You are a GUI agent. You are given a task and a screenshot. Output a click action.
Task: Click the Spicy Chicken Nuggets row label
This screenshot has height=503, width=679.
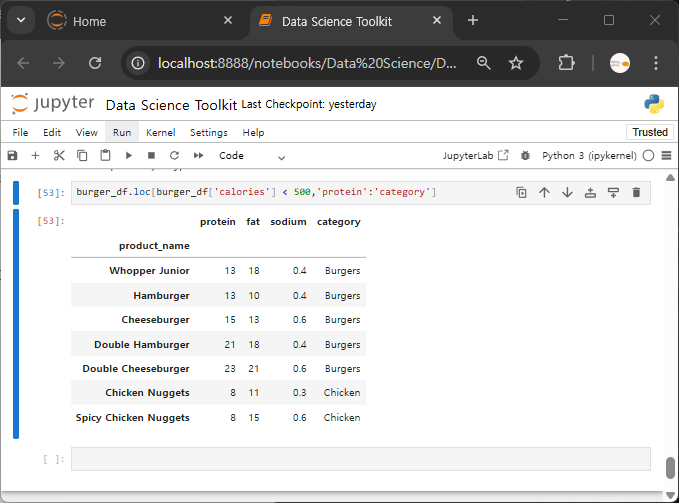(x=133, y=418)
